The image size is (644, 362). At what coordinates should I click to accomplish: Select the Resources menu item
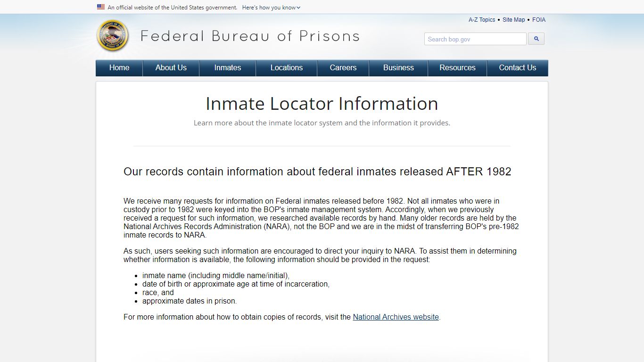point(457,68)
